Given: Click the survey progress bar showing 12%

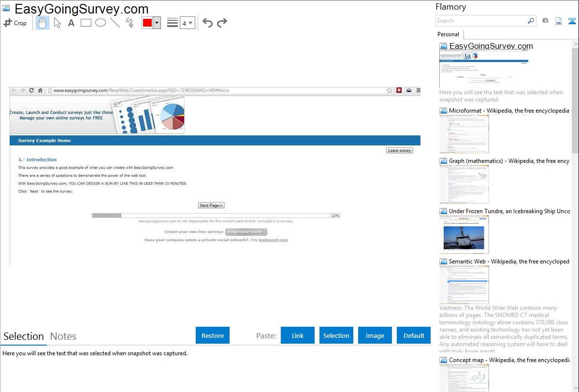Looking at the screenshot, I should [x=216, y=216].
